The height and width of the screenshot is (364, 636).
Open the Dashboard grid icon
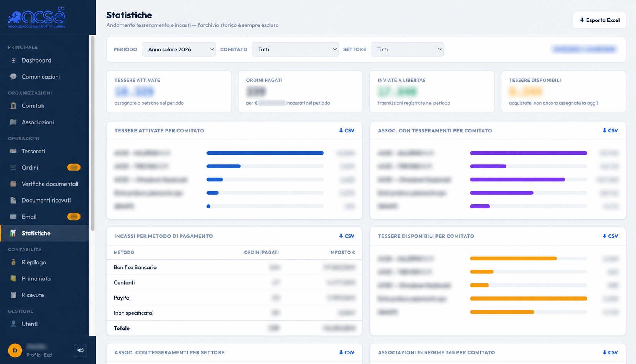pyautogui.click(x=13, y=60)
